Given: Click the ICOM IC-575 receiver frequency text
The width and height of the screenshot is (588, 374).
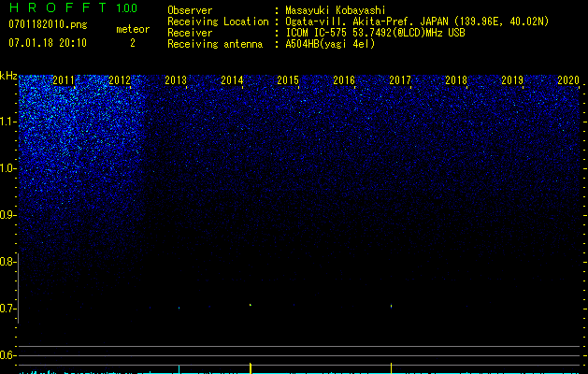Looking at the screenshot, I should pyautogui.click(x=375, y=33).
